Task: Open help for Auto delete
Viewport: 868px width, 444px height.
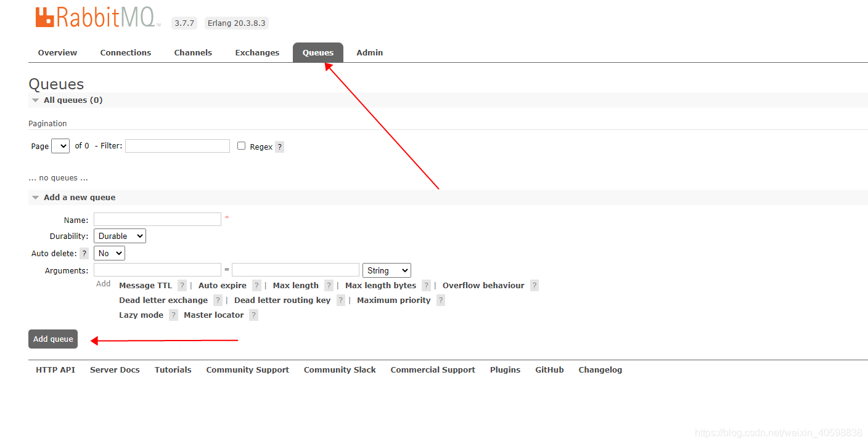Action: point(84,253)
